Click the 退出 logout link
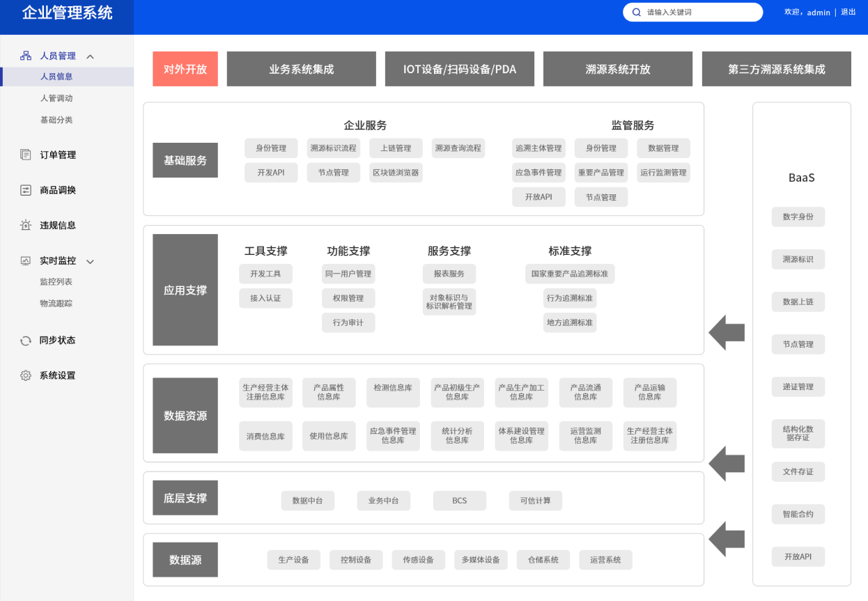Image resolution: width=868 pixels, height=601 pixels. click(848, 13)
